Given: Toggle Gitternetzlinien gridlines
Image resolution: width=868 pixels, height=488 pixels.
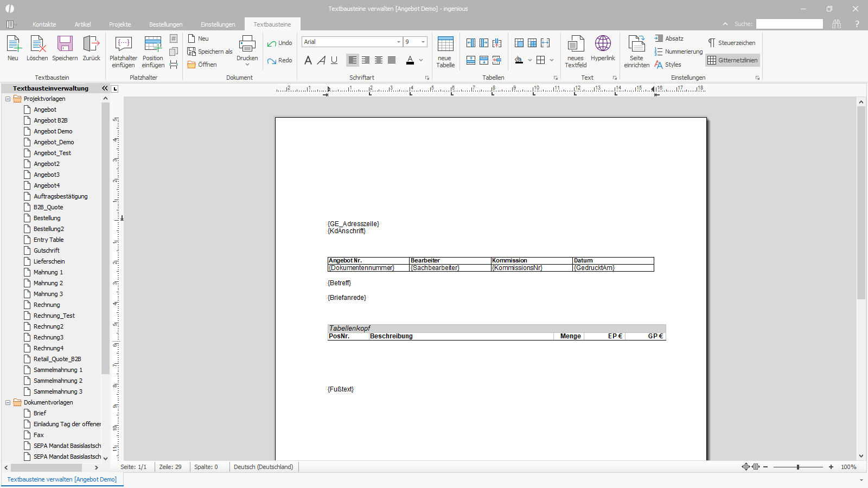Looking at the screenshot, I should pyautogui.click(x=732, y=60).
